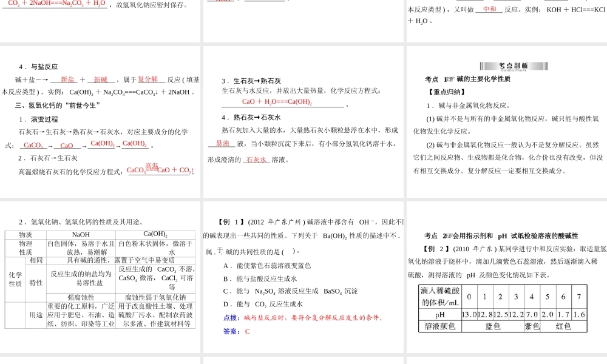Image resolution: width=607 pixels, height=364 pixels.
Task: Click the pH value 1.6 cell
Action: pyautogui.click(x=579, y=314)
